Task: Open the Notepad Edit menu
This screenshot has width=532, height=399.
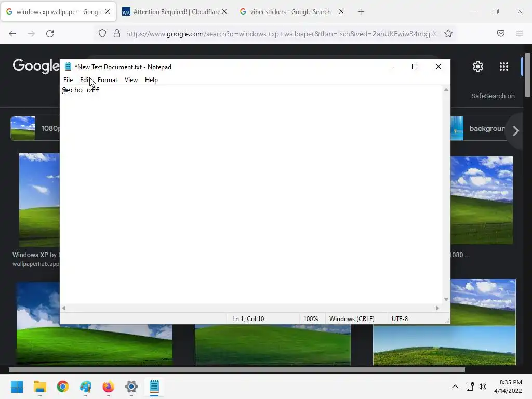Action: [x=85, y=80]
